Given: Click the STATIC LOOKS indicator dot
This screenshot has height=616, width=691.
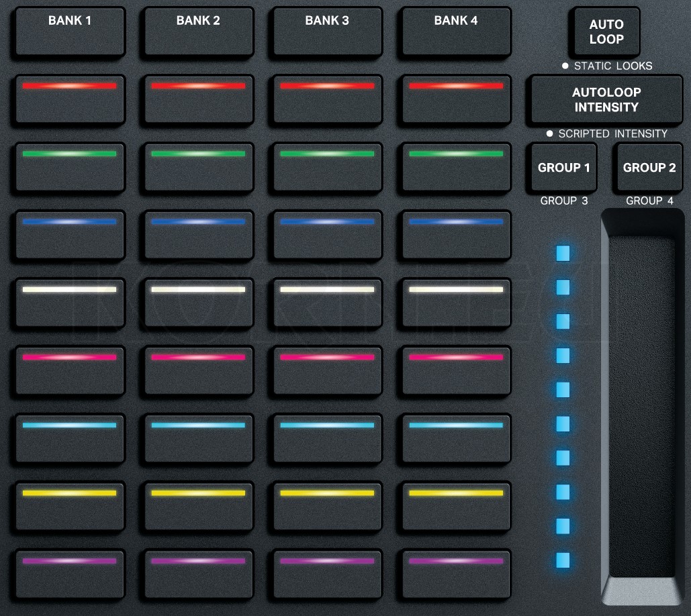Looking at the screenshot, I should [x=565, y=66].
